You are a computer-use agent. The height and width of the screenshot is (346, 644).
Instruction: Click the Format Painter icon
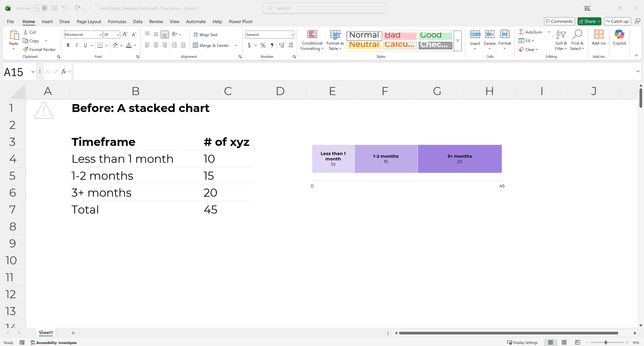click(25, 49)
